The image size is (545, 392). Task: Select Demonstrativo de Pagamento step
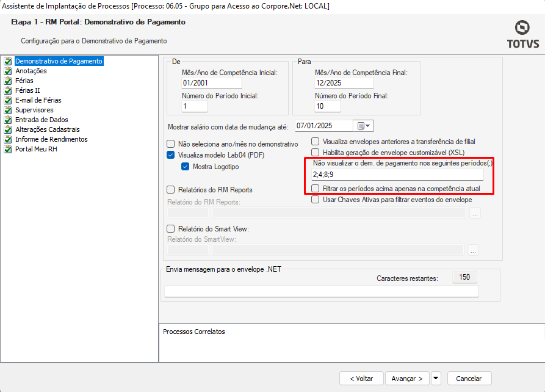click(x=59, y=61)
